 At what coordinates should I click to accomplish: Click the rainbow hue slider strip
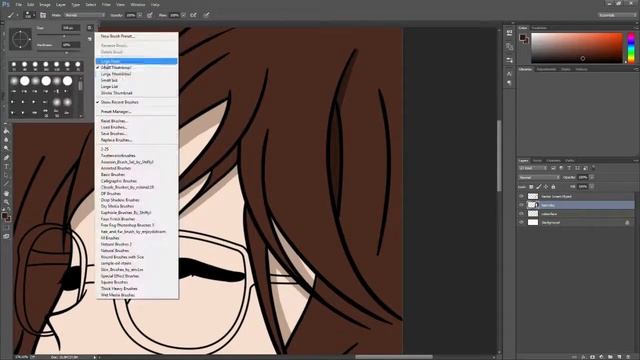click(631, 48)
